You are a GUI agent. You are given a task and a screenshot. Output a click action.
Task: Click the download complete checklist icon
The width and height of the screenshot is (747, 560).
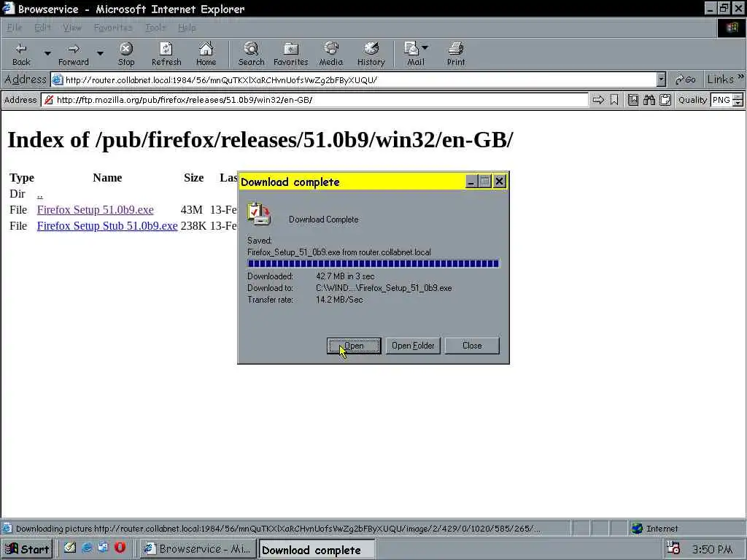click(259, 214)
